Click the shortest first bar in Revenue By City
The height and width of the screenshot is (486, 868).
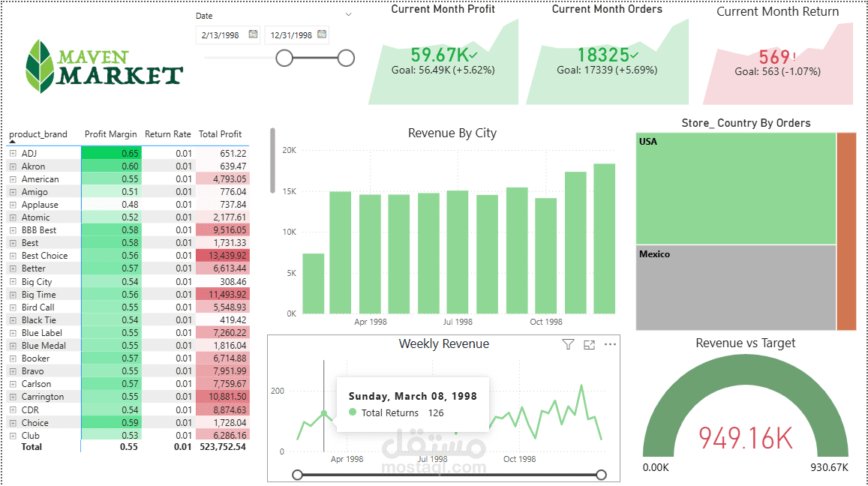314,283
